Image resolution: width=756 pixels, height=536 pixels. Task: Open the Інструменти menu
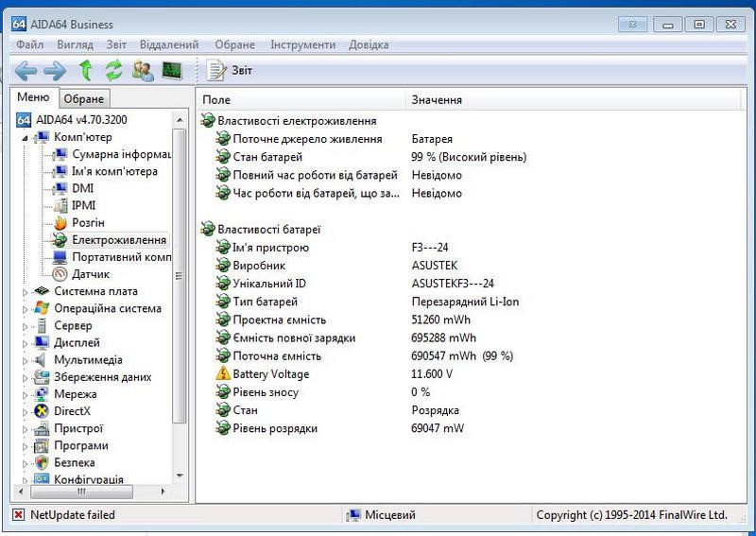click(x=302, y=44)
